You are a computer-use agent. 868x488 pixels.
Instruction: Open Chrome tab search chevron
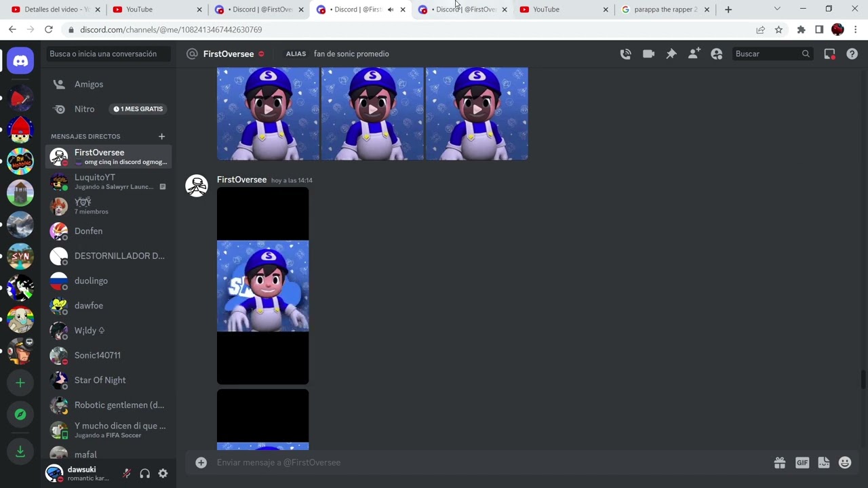point(777,9)
